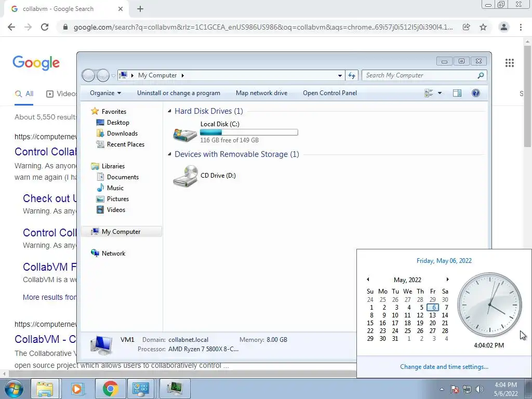This screenshot has height=399, width=532.
Task: Open a new Chrome tab
Action: click(140, 9)
